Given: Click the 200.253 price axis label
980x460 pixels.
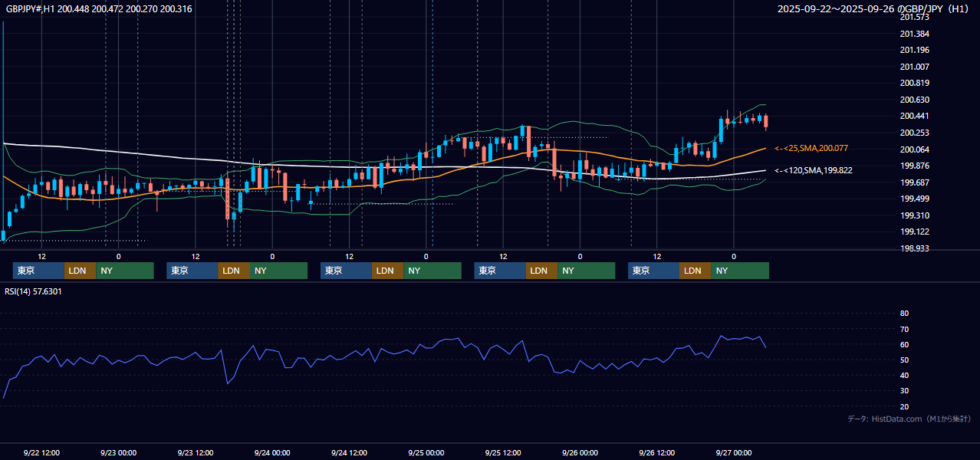Looking at the screenshot, I should pyautogui.click(x=914, y=133).
